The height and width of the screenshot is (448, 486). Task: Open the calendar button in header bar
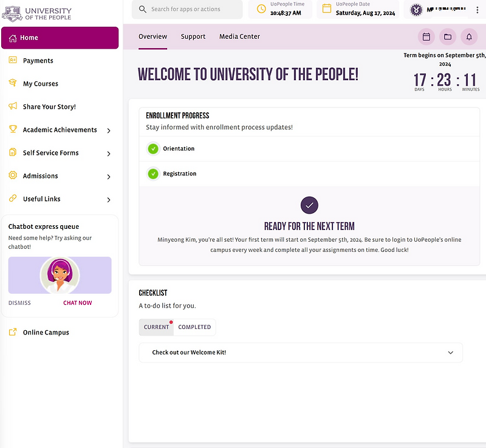coord(426,37)
